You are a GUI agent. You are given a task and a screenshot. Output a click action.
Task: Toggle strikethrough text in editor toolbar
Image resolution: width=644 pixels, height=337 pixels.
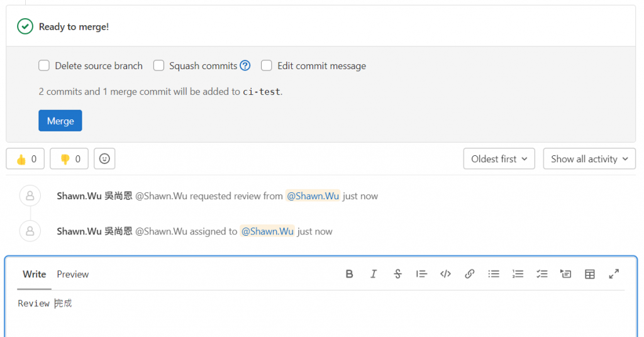(x=397, y=274)
